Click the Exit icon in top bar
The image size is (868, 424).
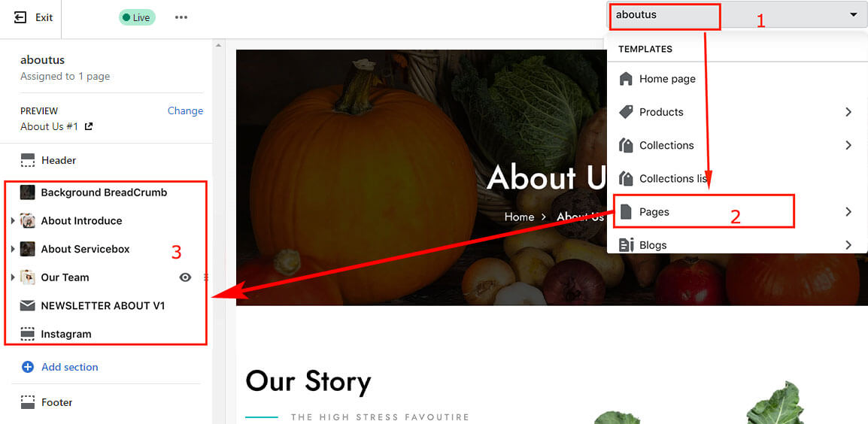click(20, 18)
